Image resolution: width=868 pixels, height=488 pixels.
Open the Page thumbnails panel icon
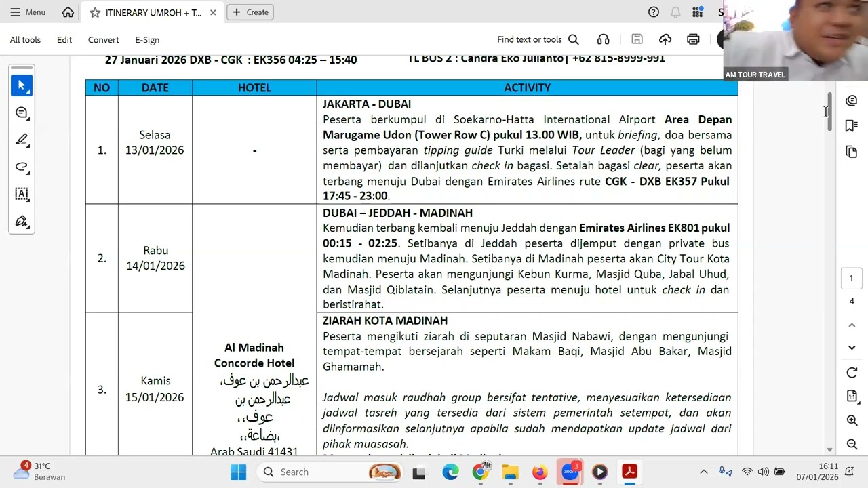852,152
